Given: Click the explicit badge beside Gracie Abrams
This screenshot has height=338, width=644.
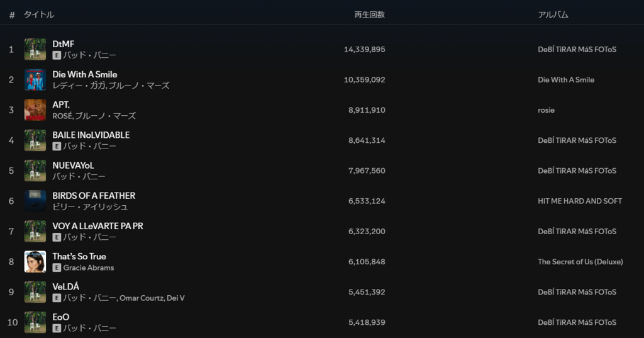Looking at the screenshot, I should 57,268.
